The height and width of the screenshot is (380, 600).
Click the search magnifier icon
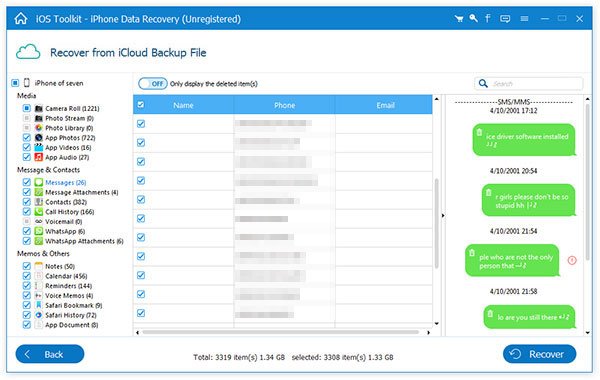(483, 83)
